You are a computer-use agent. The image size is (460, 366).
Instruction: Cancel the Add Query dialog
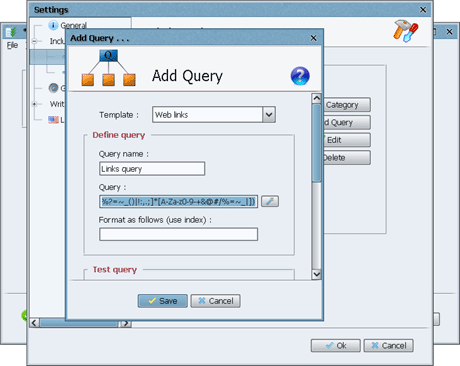pyautogui.click(x=215, y=301)
